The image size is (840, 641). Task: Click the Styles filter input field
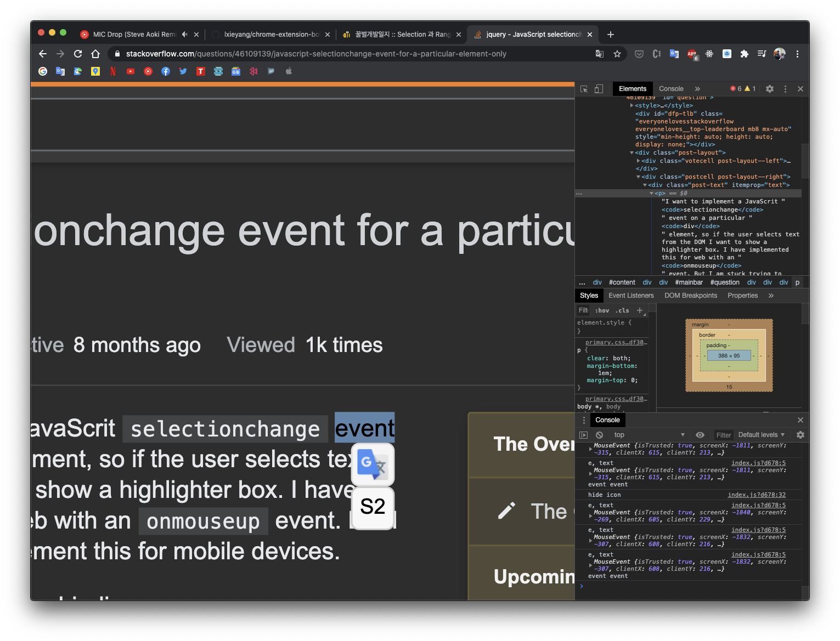(x=583, y=310)
